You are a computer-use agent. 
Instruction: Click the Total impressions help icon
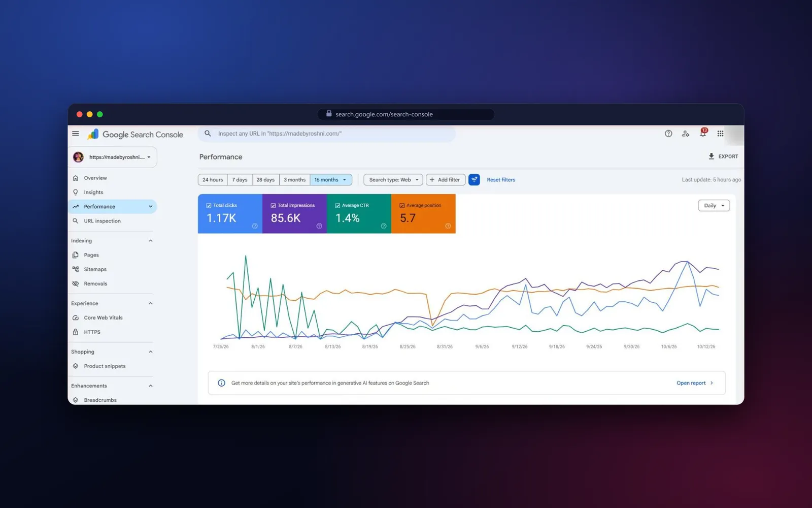319,226
